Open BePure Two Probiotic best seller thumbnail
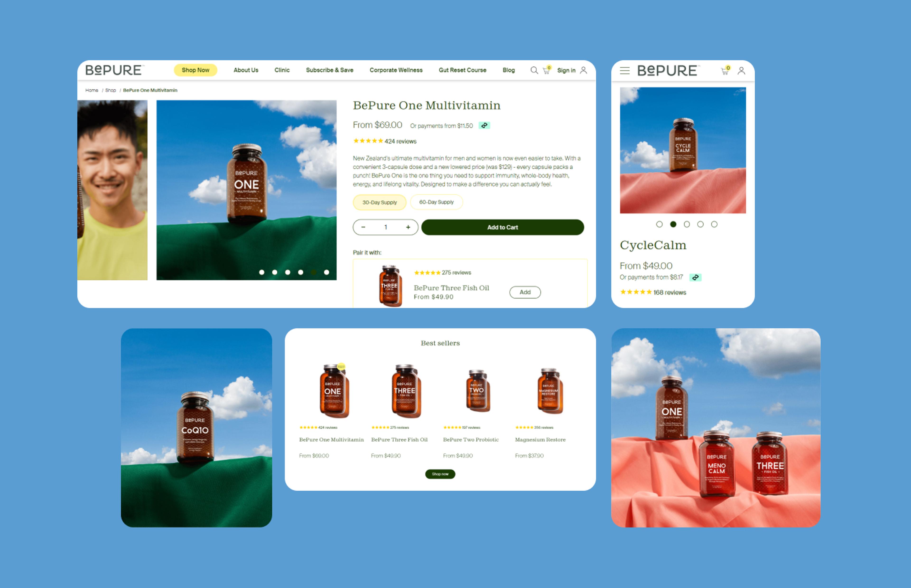This screenshot has height=588, width=911. (478, 390)
